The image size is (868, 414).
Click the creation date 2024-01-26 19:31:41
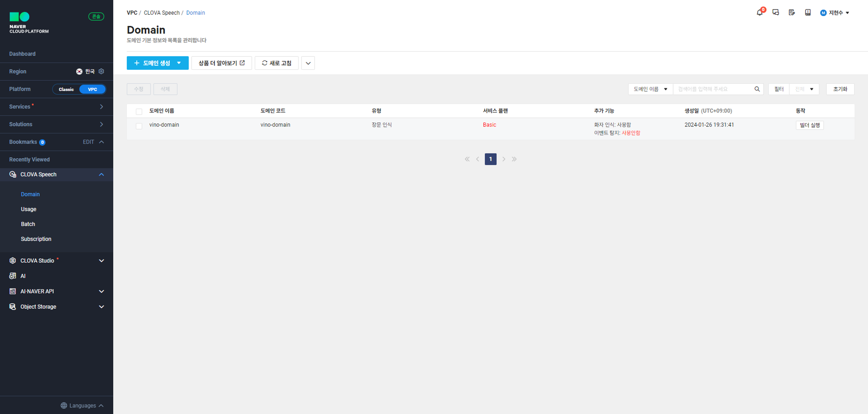point(709,125)
